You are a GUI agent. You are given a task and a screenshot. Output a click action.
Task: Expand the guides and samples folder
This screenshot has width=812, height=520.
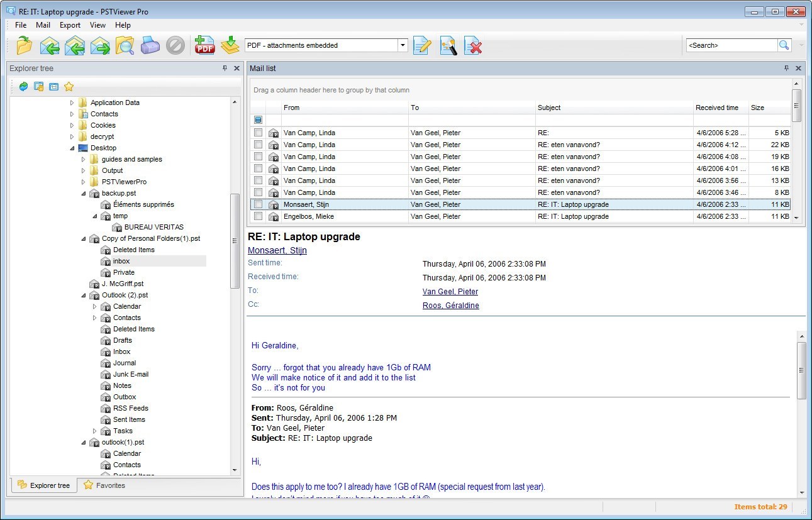(x=83, y=159)
